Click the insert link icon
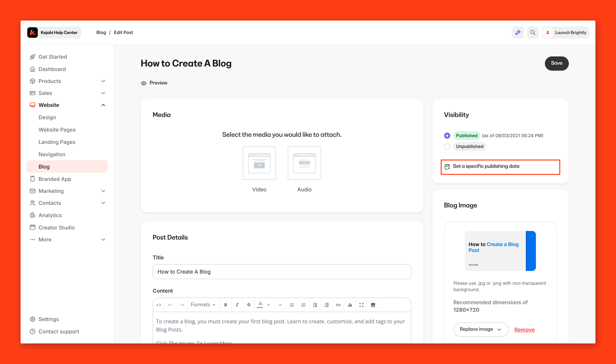The height and width of the screenshot is (364, 616). point(338,305)
